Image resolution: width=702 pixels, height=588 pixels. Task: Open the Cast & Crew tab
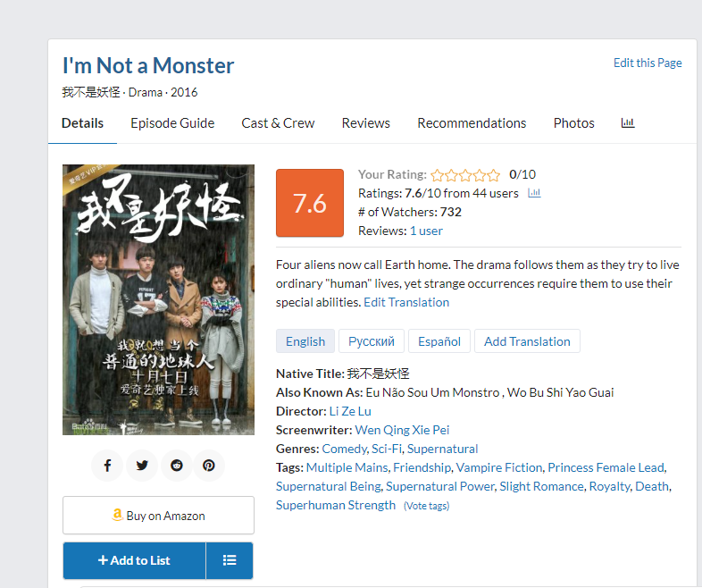(278, 123)
